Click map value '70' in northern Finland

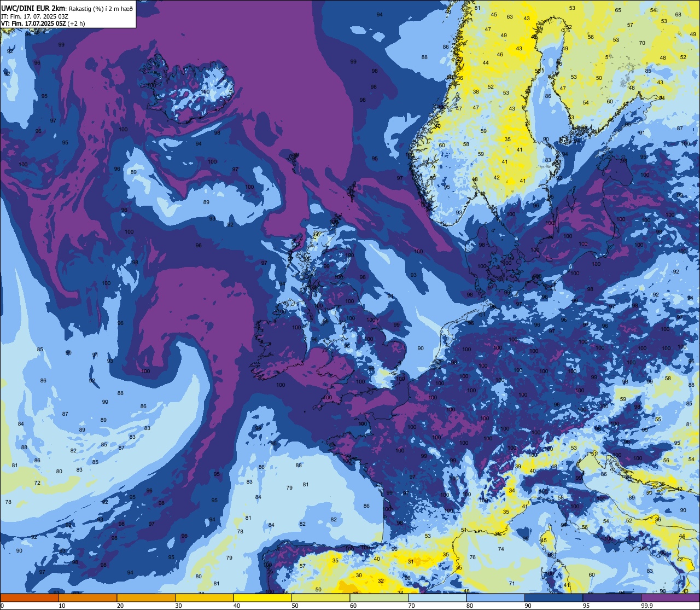pos(642,43)
